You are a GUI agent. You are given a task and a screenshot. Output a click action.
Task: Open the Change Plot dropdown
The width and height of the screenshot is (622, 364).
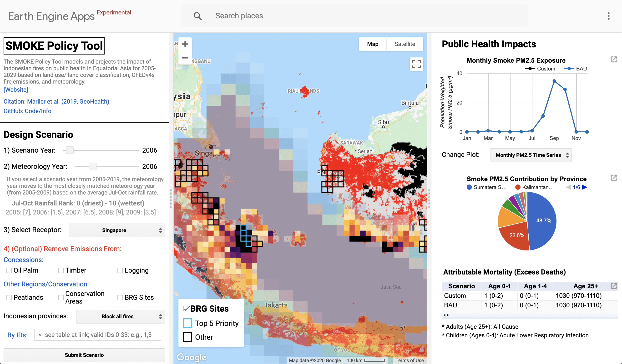tap(531, 155)
